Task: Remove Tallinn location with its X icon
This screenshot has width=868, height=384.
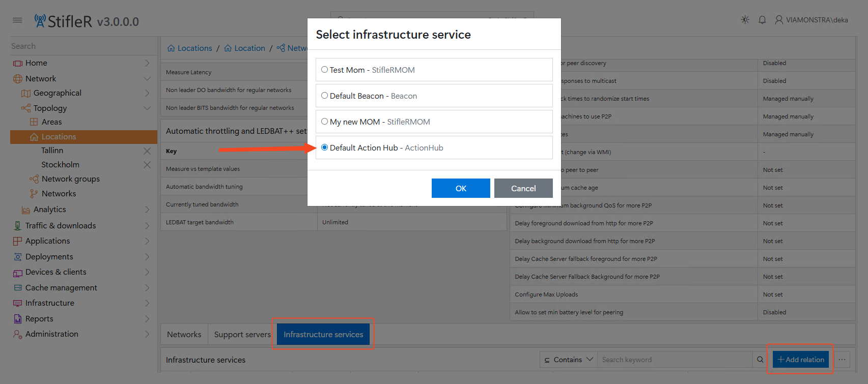Action: (147, 151)
